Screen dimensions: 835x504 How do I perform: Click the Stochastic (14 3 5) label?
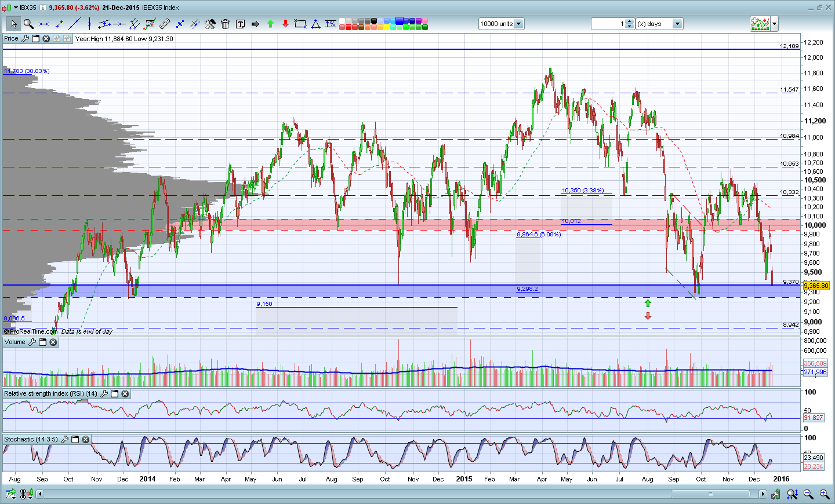click(x=31, y=440)
